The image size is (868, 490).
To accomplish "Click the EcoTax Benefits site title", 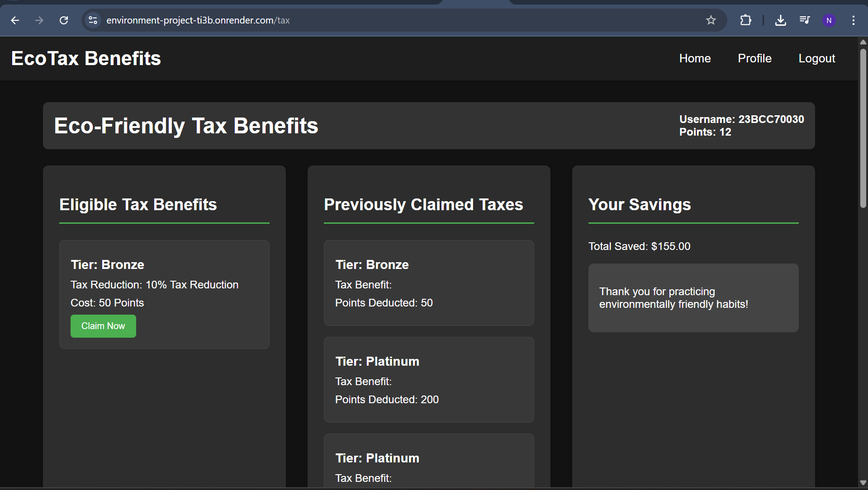I will click(86, 58).
